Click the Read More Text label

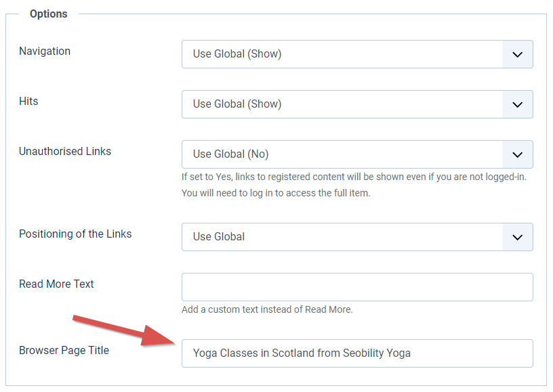click(56, 284)
